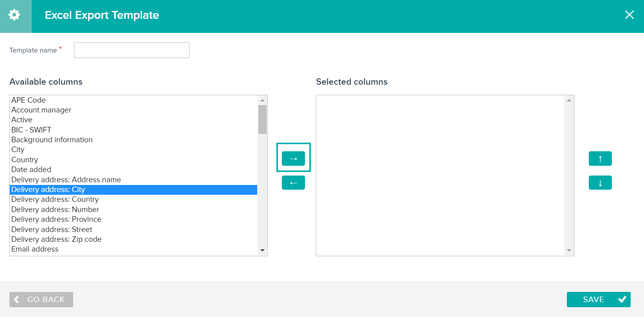Close the Excel Export Template dialog
The height and width of the screenshot is (317, 644).
[630, 15]
